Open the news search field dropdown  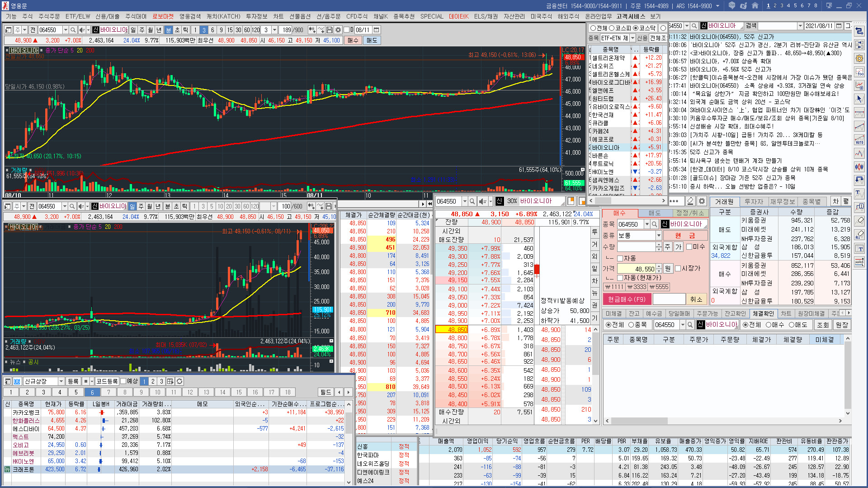(x=800, y=26)
